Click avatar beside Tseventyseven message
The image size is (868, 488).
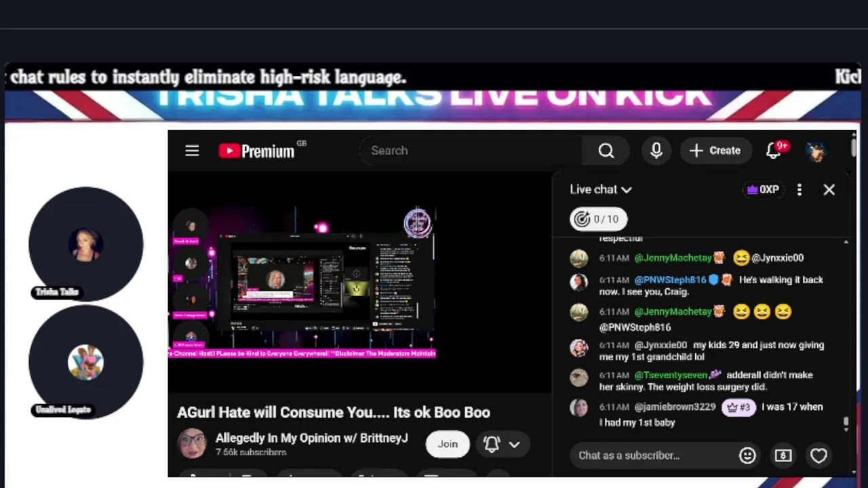pos(579,378)
